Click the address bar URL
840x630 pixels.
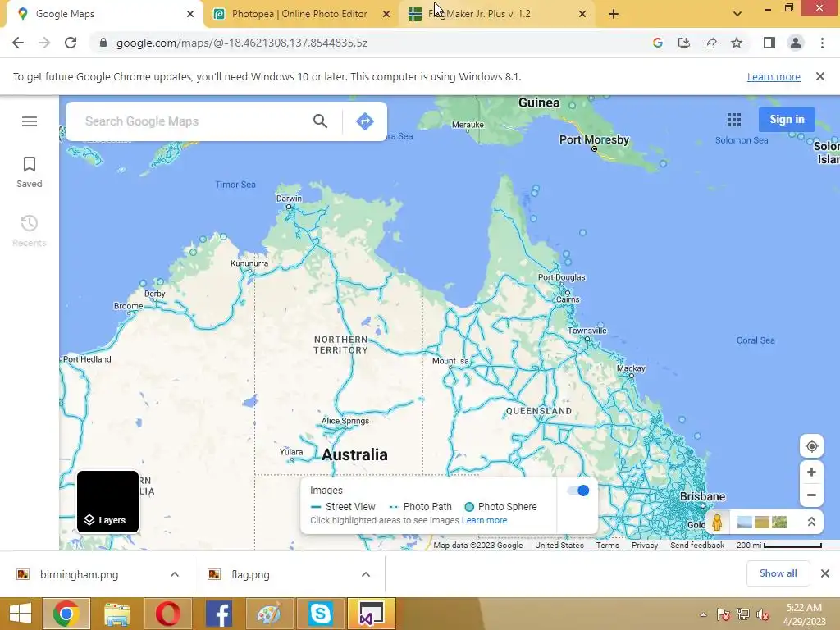pos(242,43)
